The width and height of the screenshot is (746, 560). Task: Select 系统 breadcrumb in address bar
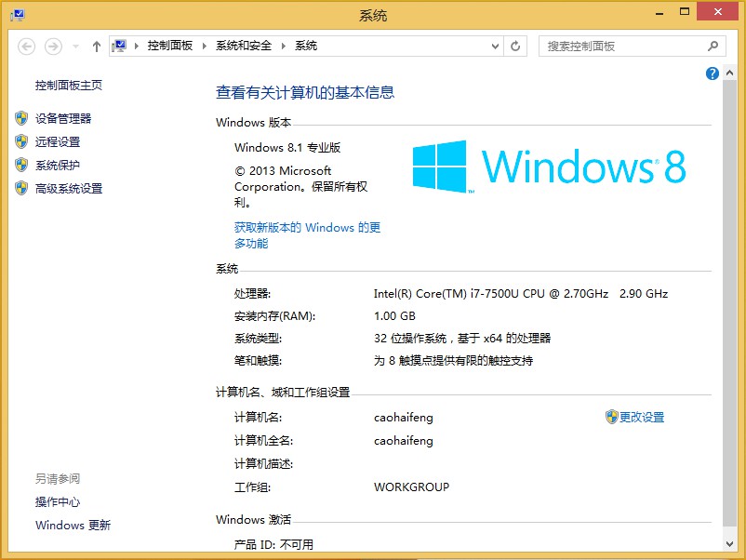(x=306, y=46)
